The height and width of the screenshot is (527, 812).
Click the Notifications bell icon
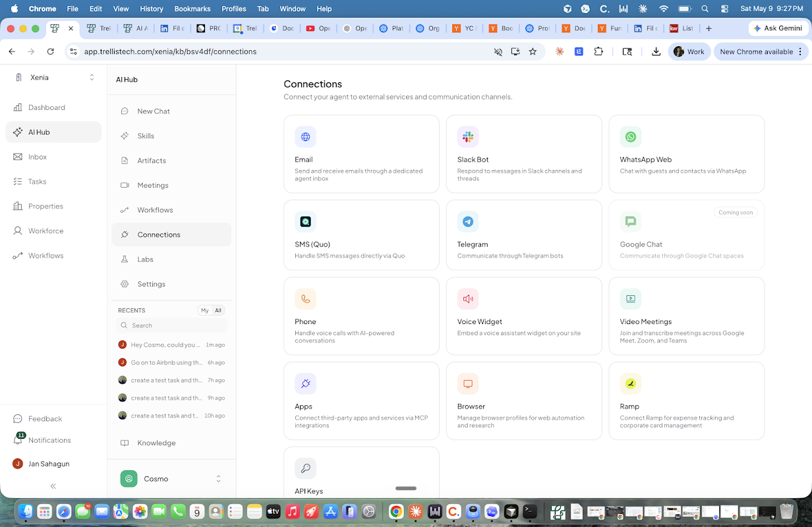(x=18, y=440)
